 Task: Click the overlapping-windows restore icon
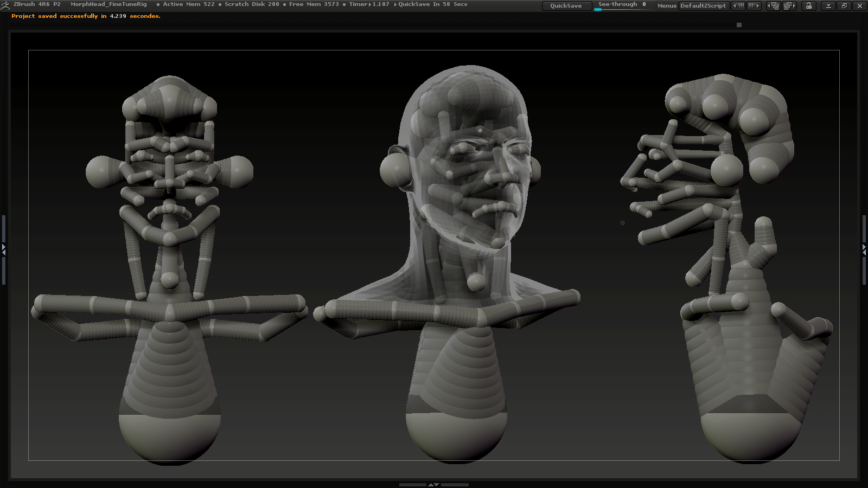tap(845, 6)
